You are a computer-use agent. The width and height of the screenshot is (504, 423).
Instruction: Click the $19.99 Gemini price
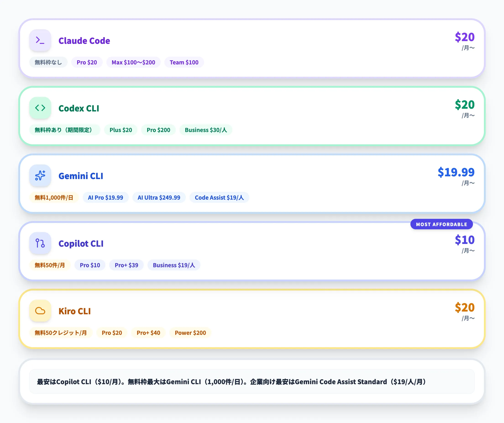pyautogui.click(x=456, y=172)
